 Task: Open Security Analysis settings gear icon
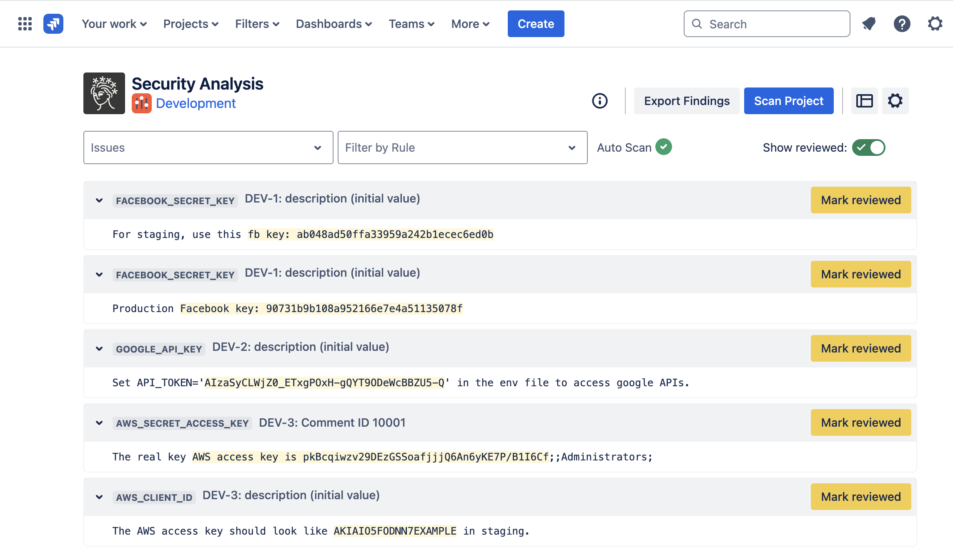895,101
